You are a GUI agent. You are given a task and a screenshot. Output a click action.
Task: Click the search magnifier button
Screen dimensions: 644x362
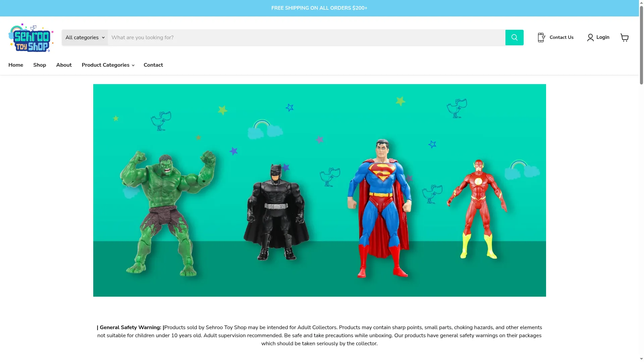click(x=514, y=38)
